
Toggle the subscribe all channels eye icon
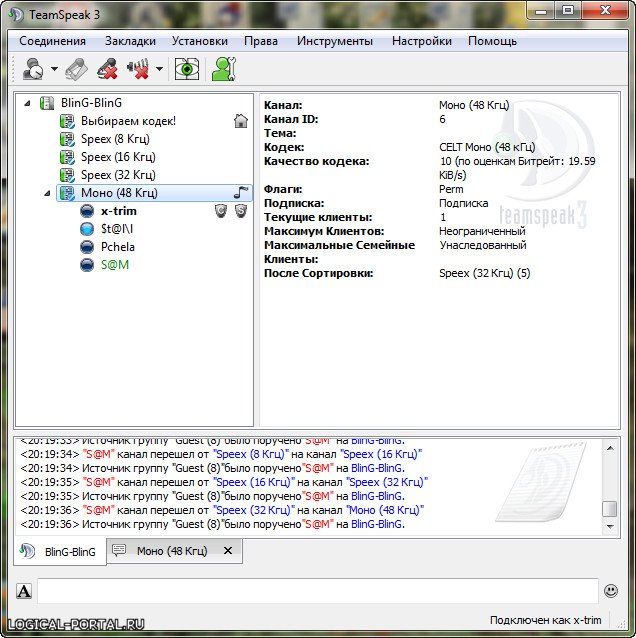(x=187, y=69)
